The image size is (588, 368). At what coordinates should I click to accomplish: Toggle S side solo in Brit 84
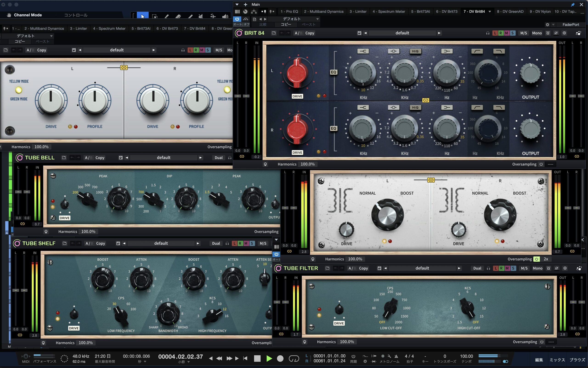pos(512,33)
